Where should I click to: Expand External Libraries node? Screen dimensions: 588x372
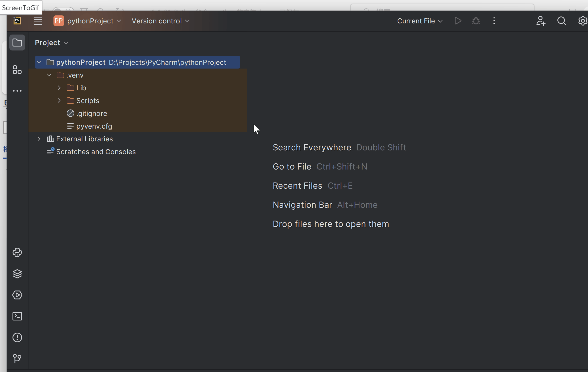point(39,139)
